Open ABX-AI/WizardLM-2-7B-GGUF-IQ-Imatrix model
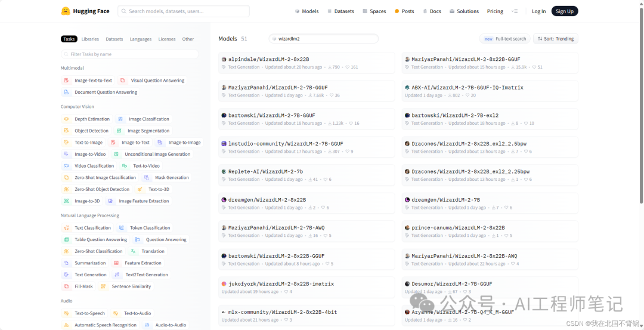Screen dimensions: 644x330 pyautogui.click(x=490, y=91)
